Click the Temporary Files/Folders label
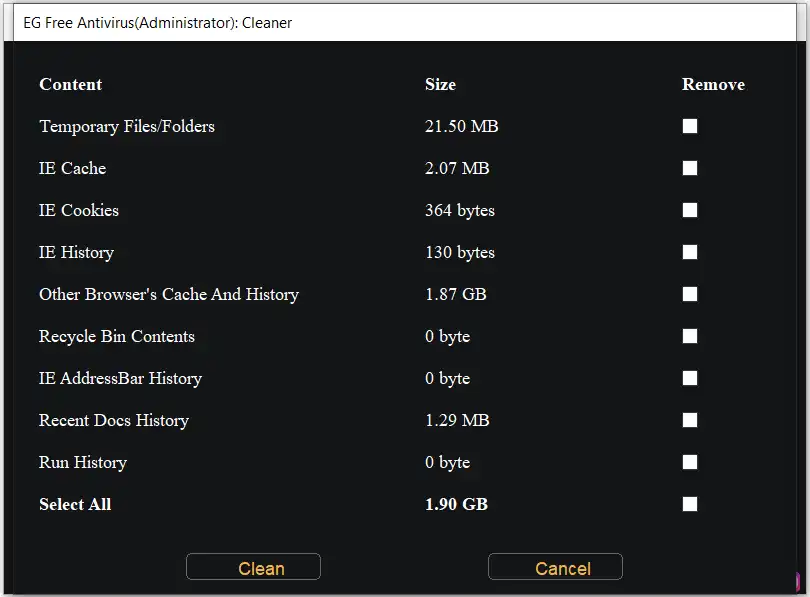The image size is (810, 597). (127, 126)
